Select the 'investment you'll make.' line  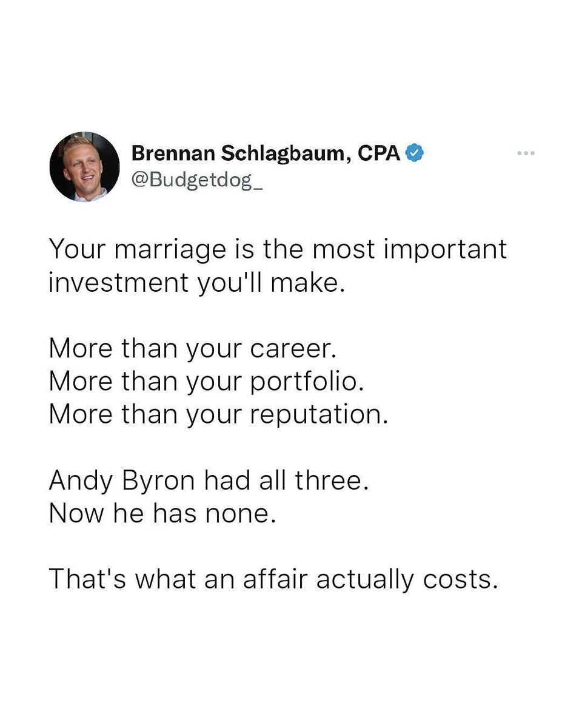196,282
